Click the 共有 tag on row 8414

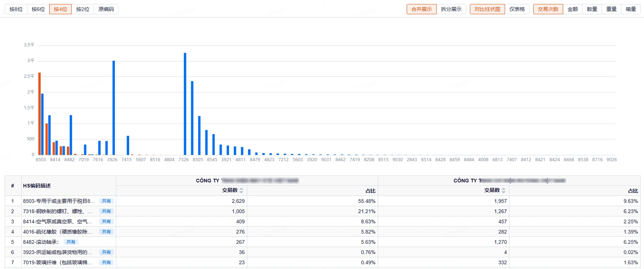click(x=106, y=222)
